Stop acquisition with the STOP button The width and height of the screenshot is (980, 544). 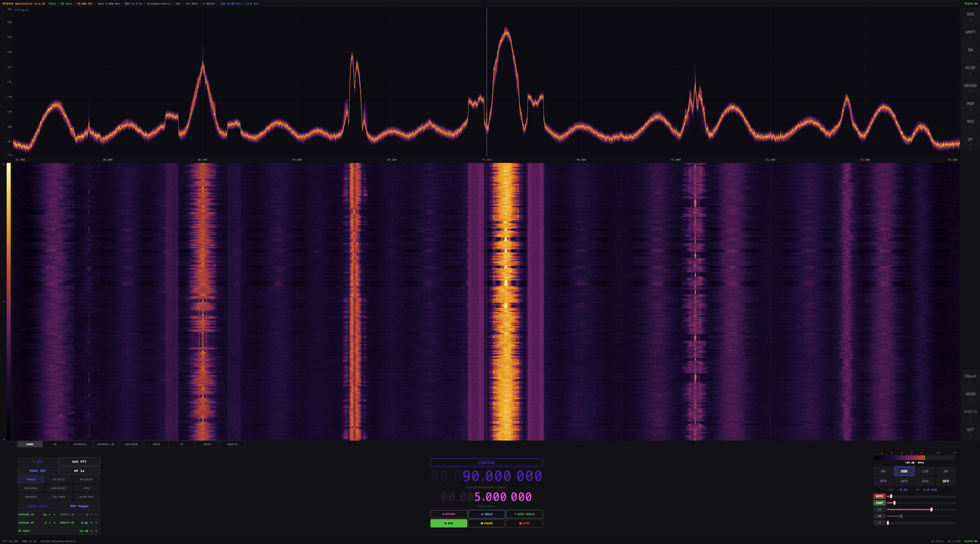click(x=524, y=524)
